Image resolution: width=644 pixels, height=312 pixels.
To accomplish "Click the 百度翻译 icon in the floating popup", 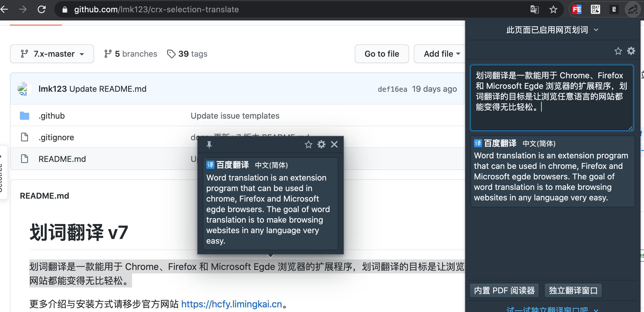I will 210,165.
